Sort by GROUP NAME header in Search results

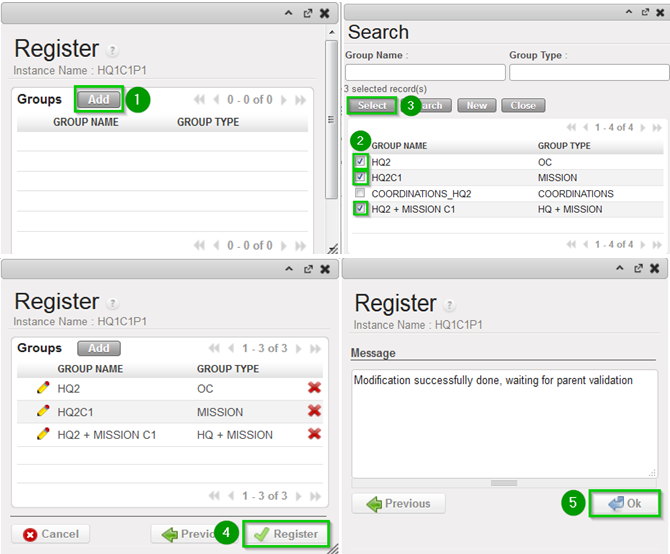click(x=399, y=146)
